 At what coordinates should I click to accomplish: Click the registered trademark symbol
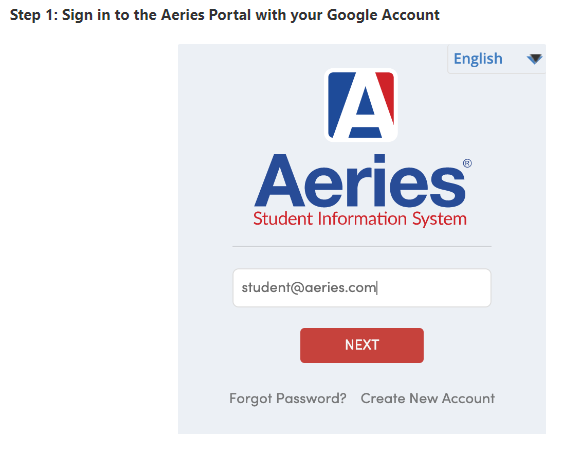pos(467,163)
